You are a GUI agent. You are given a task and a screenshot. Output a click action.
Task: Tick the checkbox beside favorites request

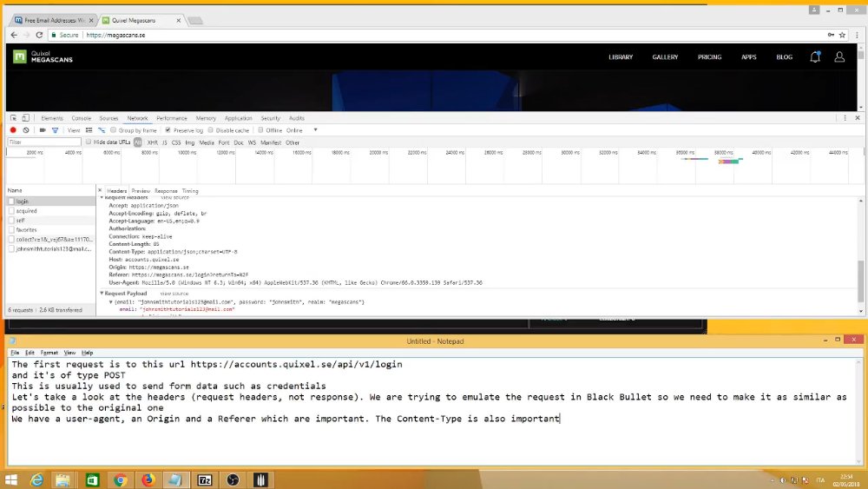[x=11, y=230]
